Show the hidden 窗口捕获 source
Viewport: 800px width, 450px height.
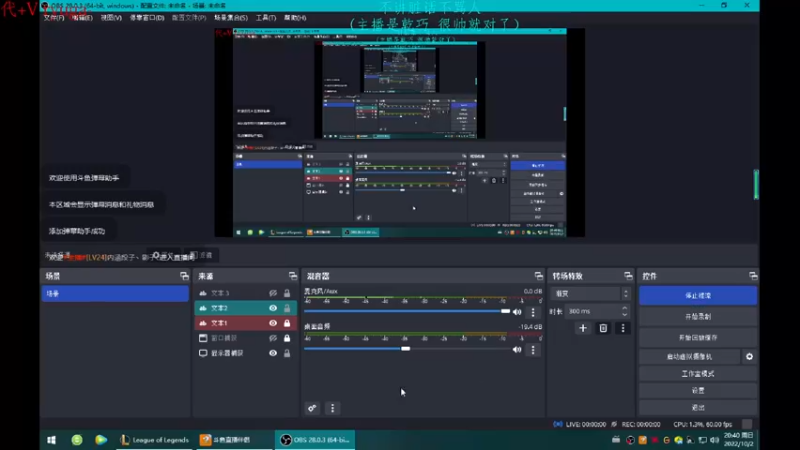(x=273, y=338)
